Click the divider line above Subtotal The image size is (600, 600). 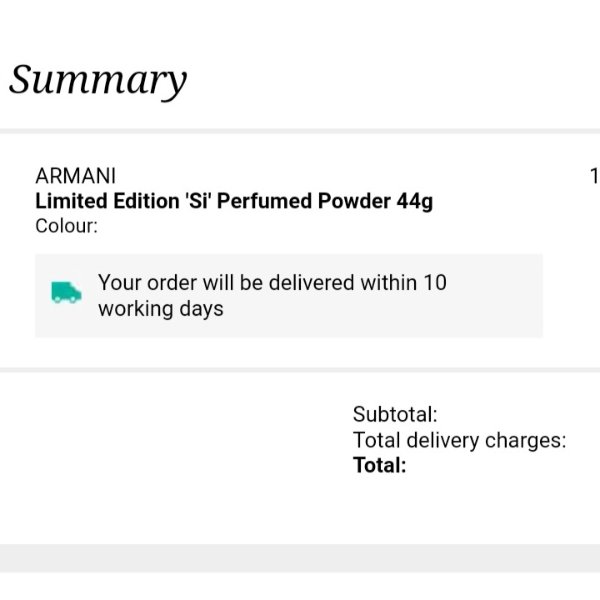(300, 370)
